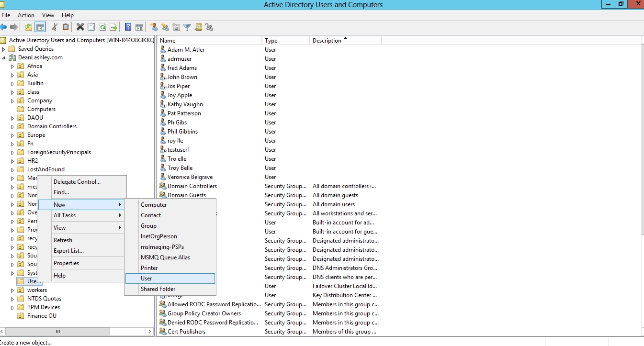Select Group in the New submenu
This screenshot has width=644, height=346.
148,226
